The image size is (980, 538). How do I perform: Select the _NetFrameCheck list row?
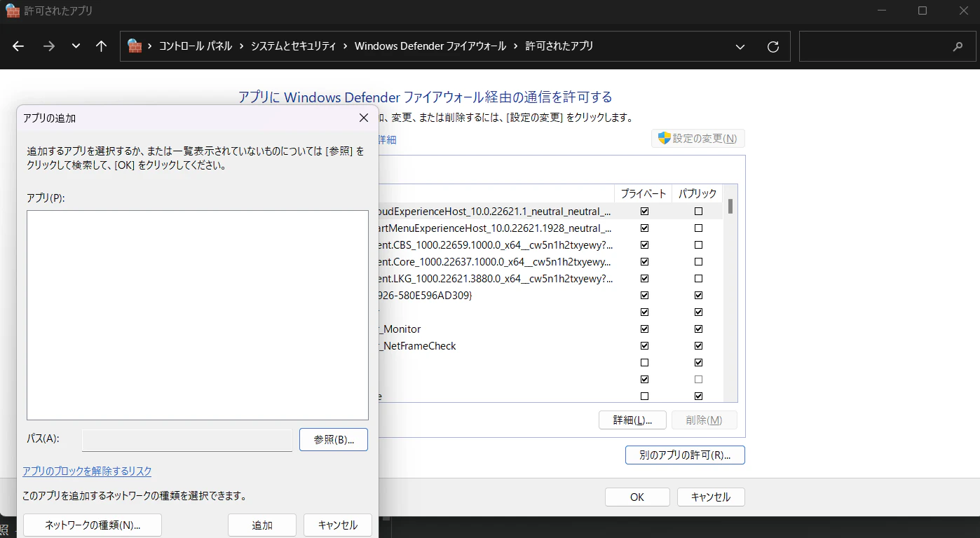[550, 346]
